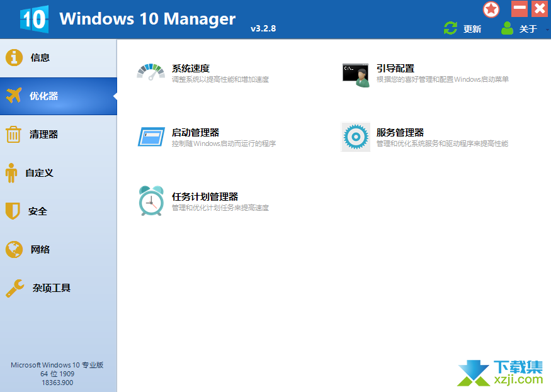551x392 pixels.
Task: Switch to the 清理器 tab label
Action: click(x=43, y=134)
